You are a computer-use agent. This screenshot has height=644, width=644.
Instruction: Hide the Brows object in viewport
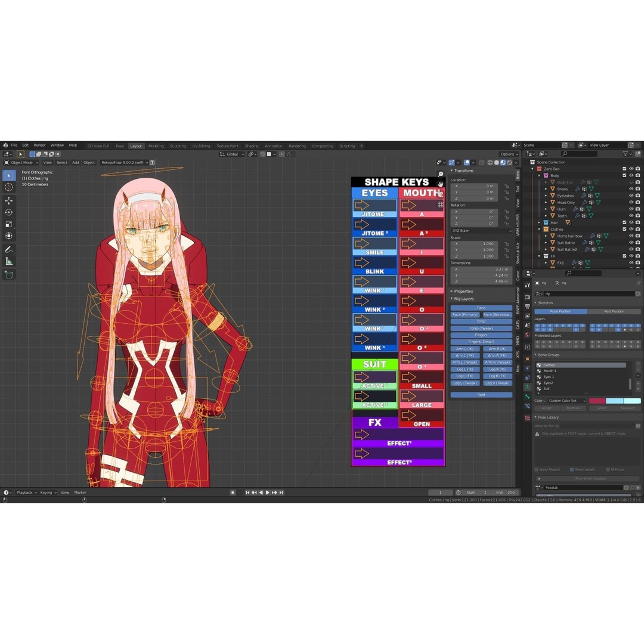[631, 189]
